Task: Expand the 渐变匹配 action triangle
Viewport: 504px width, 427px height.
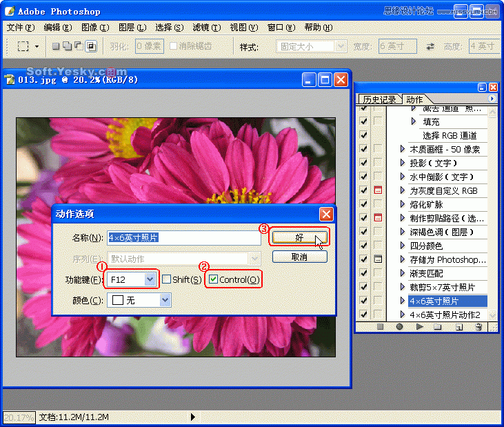Action: (x=403, y=273)
